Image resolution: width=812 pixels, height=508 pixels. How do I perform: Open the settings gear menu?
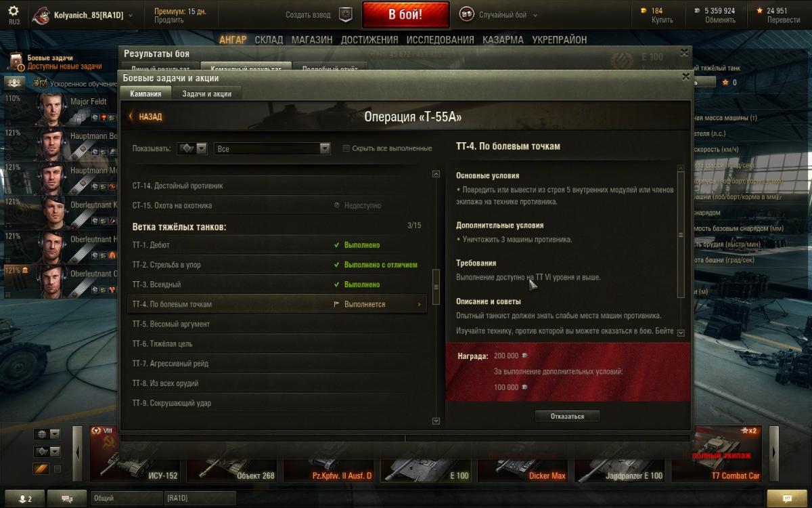14,14
